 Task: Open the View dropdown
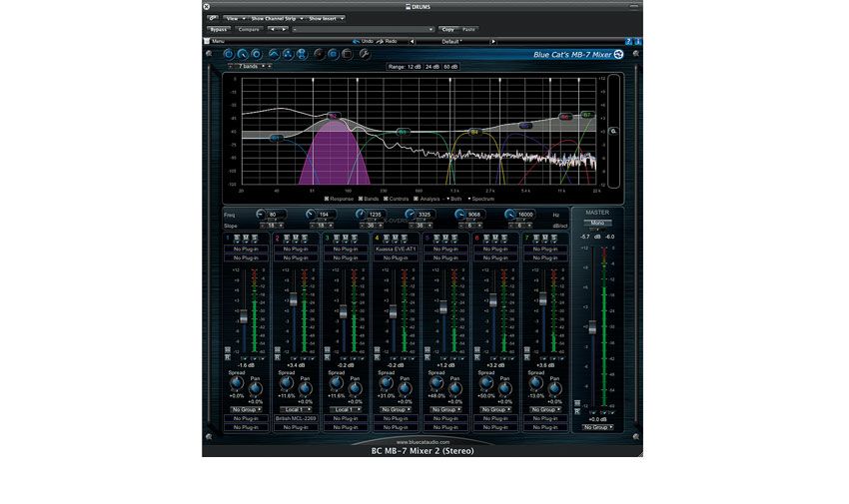[x=235, y=18]
